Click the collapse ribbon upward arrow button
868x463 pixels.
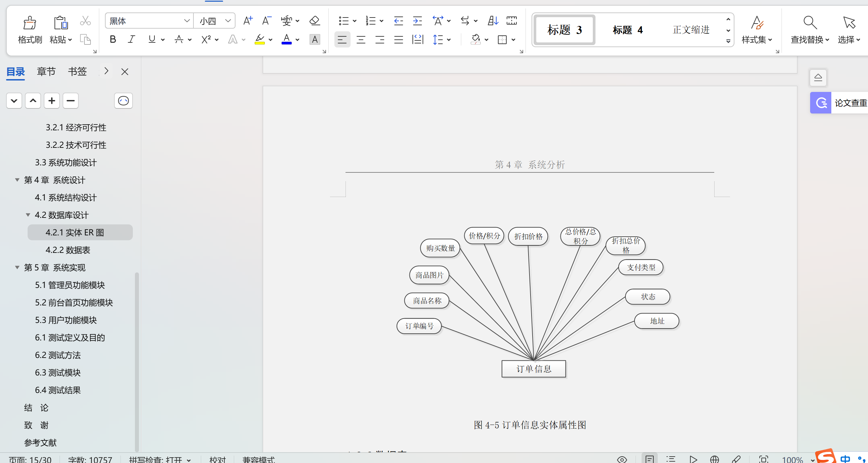pos(818,77)
